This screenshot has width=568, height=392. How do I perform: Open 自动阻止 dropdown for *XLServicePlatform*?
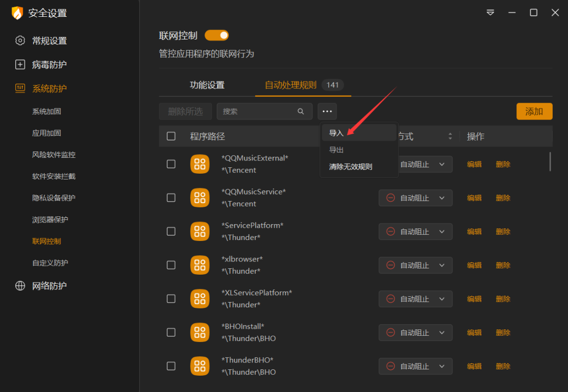[415, 299]
